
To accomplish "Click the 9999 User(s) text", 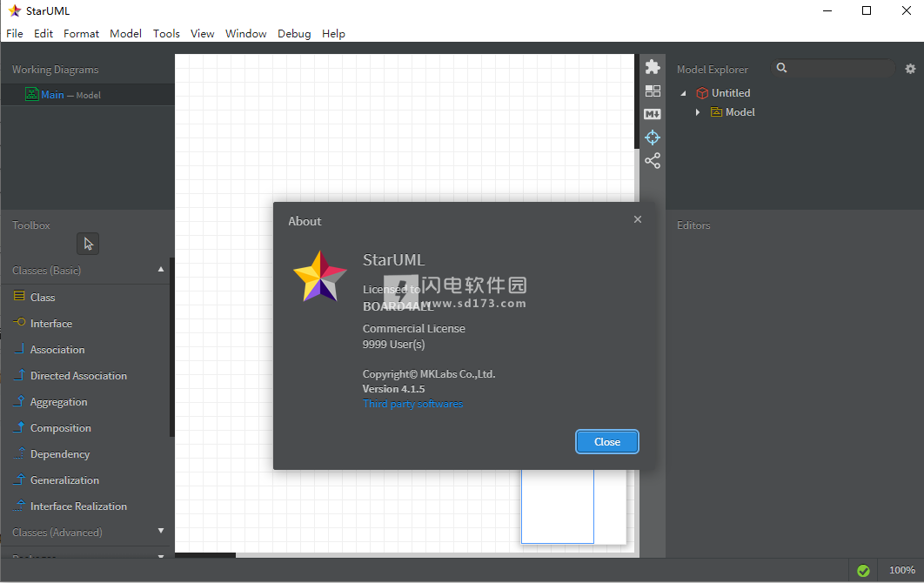I will tap(393, 345).
